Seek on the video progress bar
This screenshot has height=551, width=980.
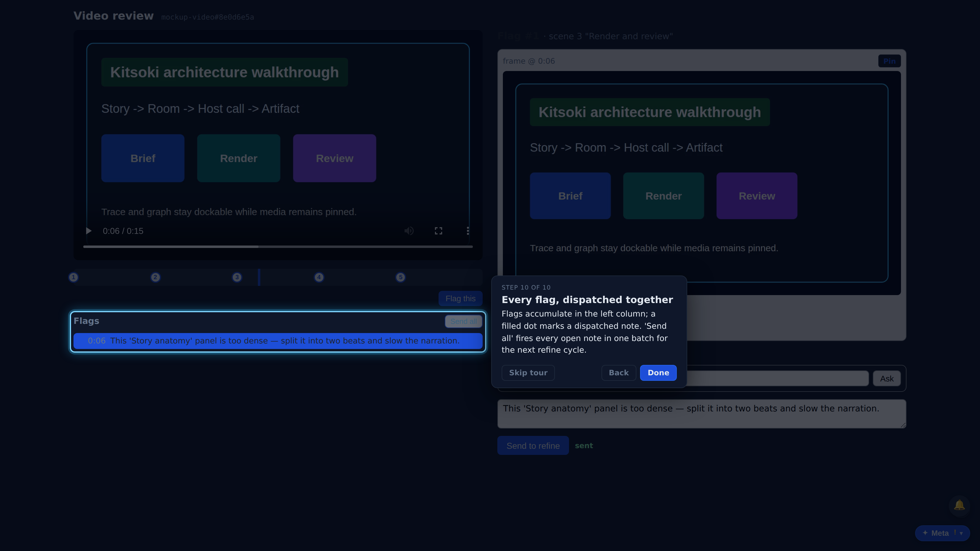(278, 247)
